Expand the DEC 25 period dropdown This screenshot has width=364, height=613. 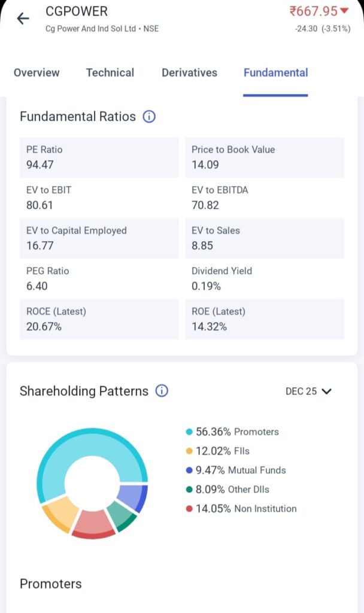309,391
